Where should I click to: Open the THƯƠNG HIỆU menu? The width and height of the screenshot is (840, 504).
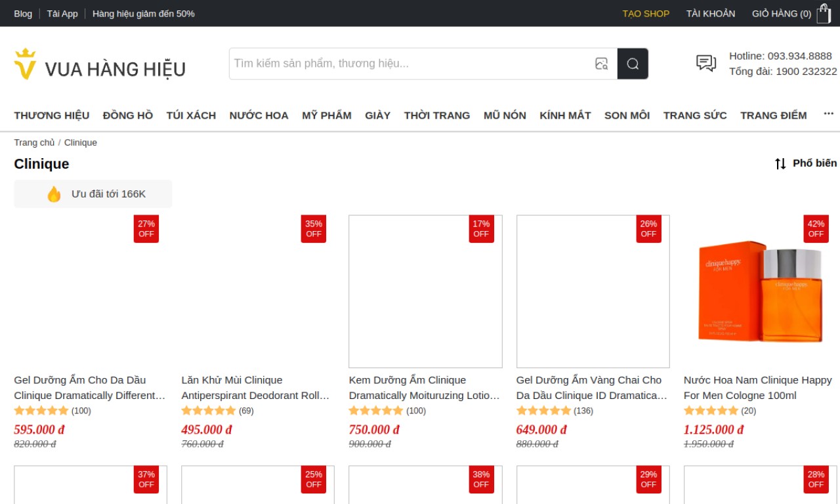click(x=52, y=115)
